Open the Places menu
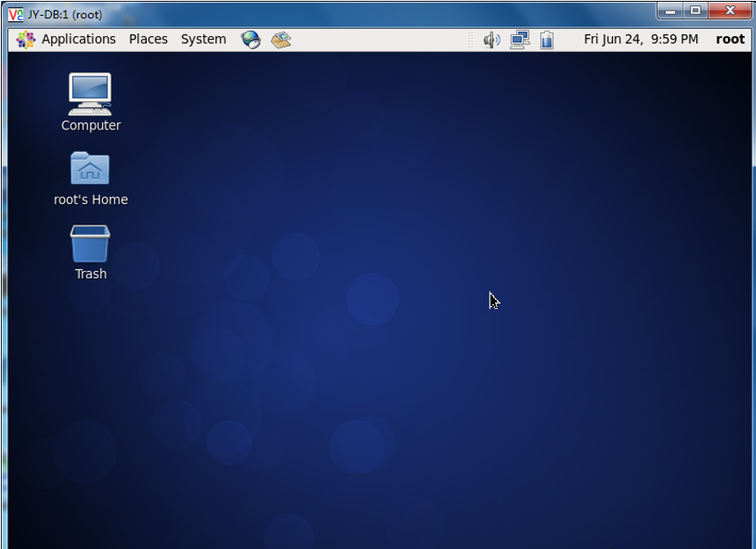The width and height of the screenshot is (756, 549). pos(148,40)
